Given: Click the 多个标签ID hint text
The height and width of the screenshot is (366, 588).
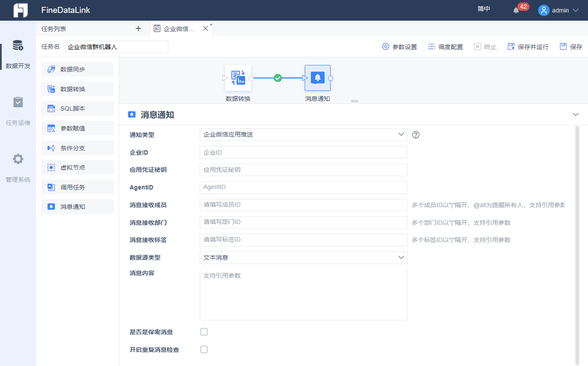Looking at the screenshot, I should 461,240.
